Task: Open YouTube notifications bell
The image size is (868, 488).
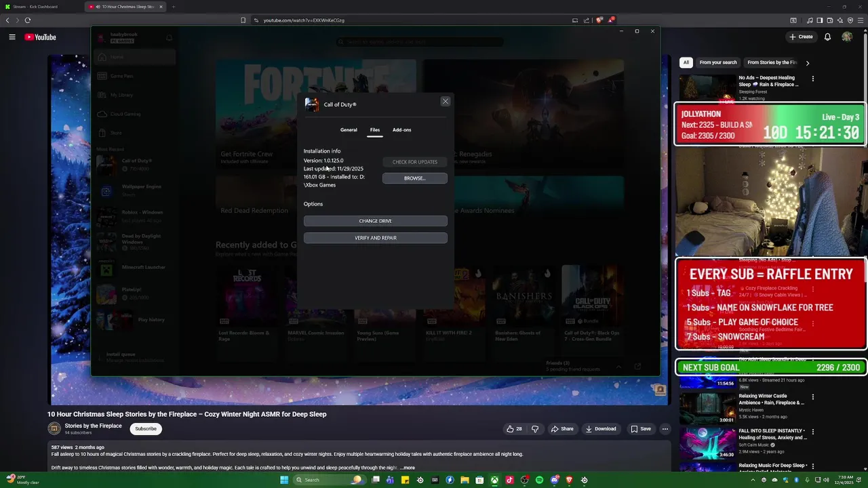Action: click(827, 37)
